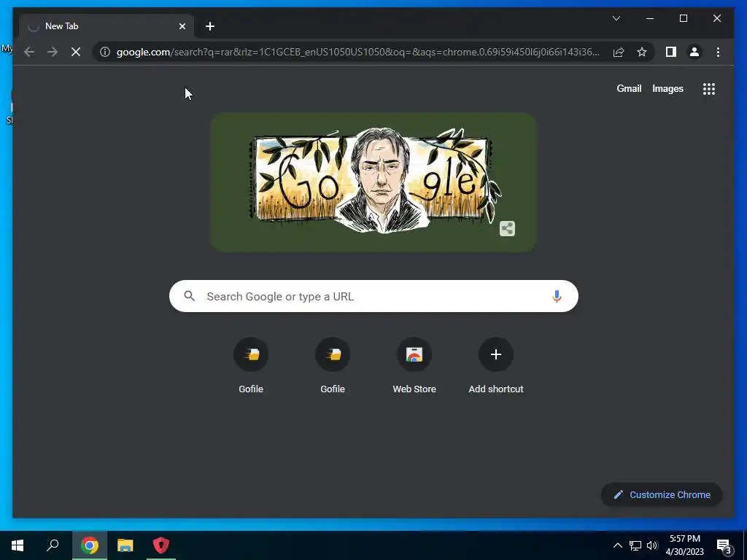Select the New Tab tab

107,26
